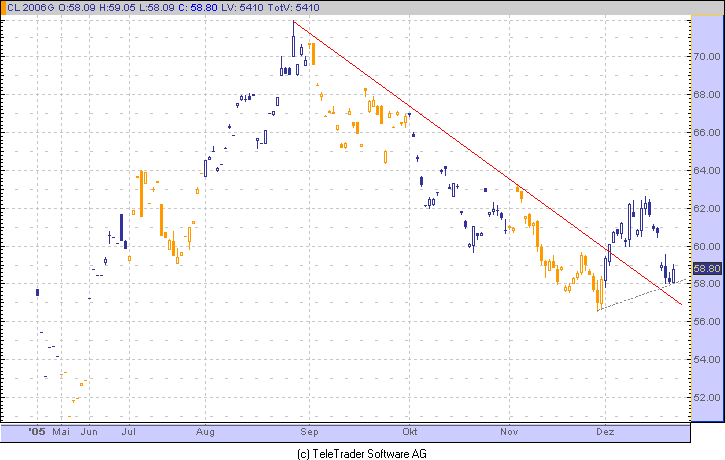Click the L:58.09 low value in header
The height and width of the screenshot is (460, 725).
[x=159, y=8]
